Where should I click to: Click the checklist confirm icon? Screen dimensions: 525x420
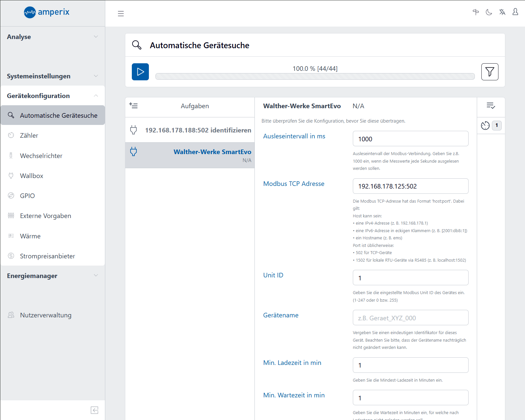click(491, 106)
